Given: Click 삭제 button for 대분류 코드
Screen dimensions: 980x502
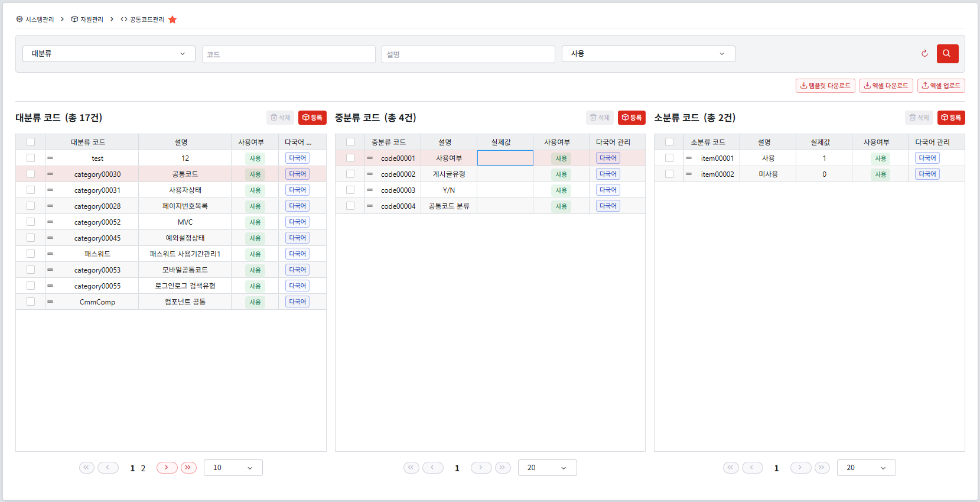Looking at the screenshot, I should [280, 118].
